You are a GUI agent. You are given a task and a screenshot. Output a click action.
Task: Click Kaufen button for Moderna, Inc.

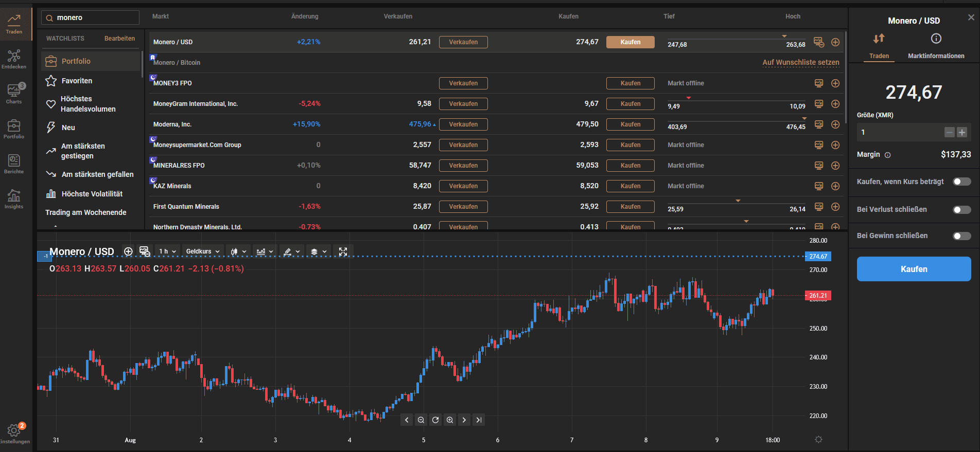[631, 124]
